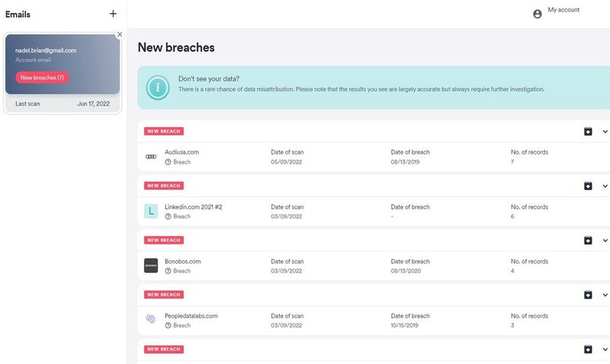Click the Linkedin.com 2021 #2 name
This screenshot has height=364, width=610.
[194, 207]
